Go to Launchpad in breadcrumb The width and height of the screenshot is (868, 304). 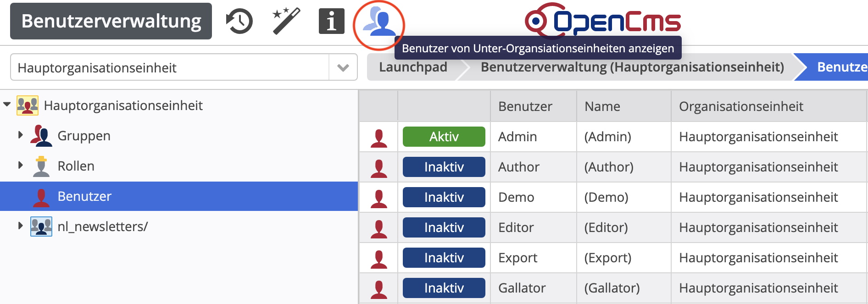click(413, 67)
